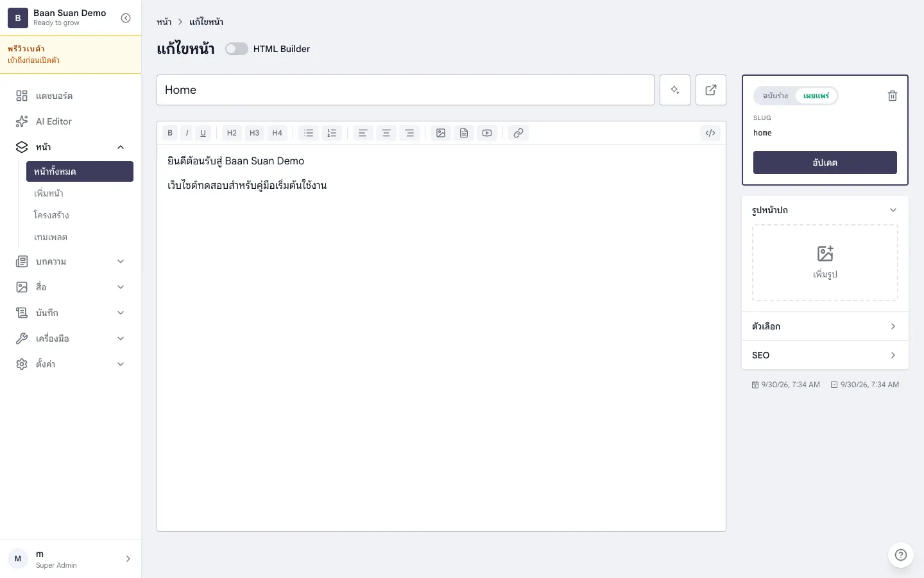Collapse the หน้า sidebar menu
Viewport: 924px width, 578px height.
pos(71,147)
